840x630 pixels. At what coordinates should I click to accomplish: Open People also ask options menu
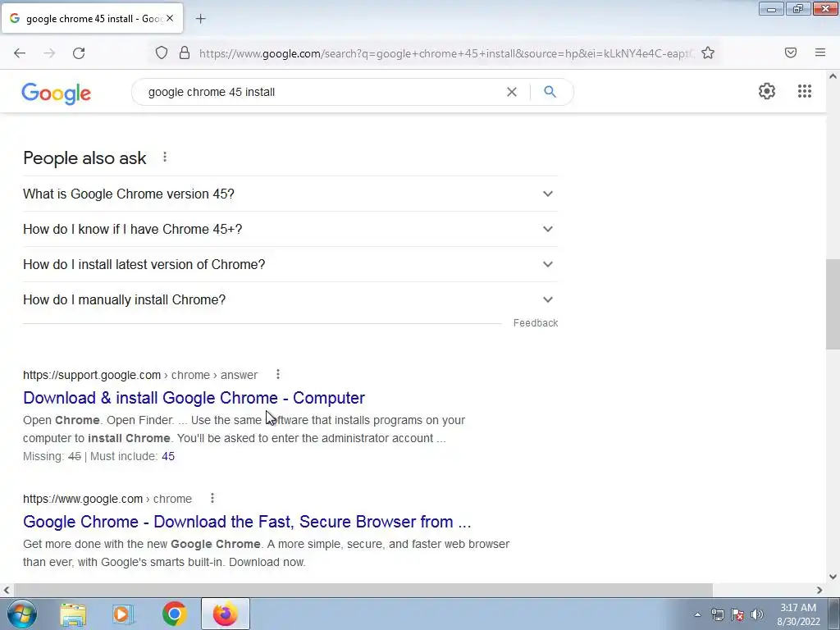(x=165, y=157)
